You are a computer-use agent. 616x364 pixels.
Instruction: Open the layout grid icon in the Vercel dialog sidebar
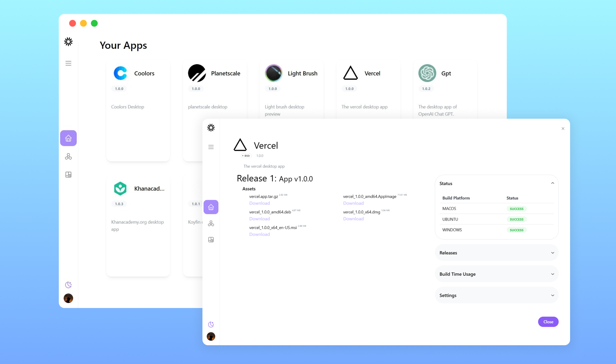click(211, 240)
